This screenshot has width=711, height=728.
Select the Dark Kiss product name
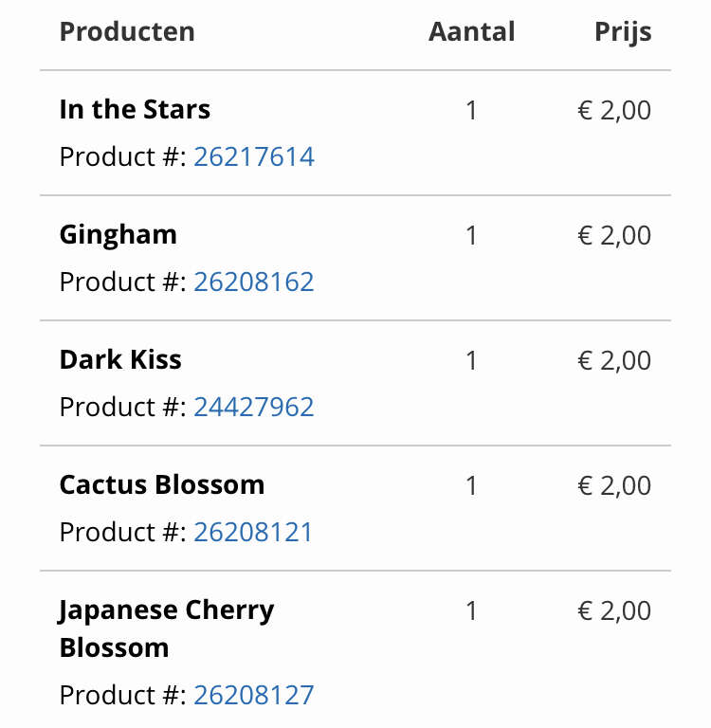pyautogui.click(x=120, y=360)
